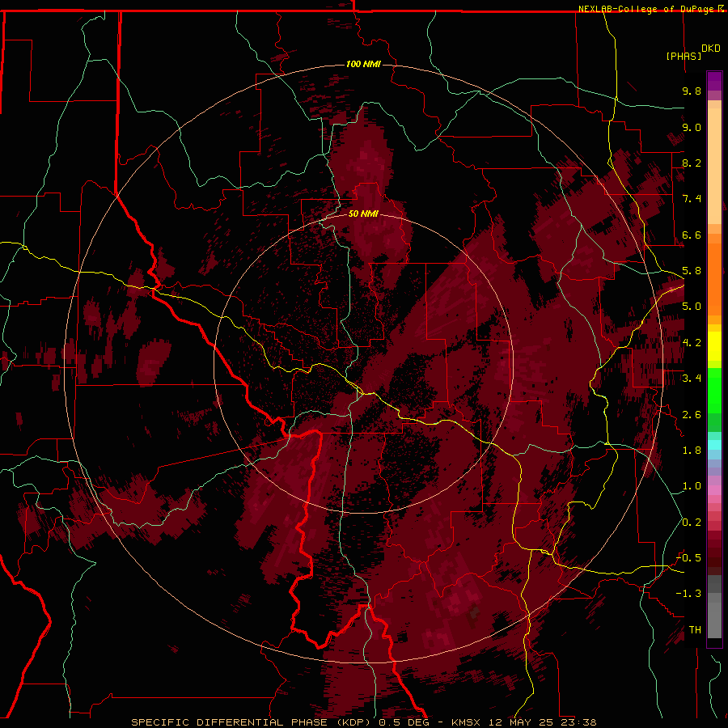Click the 1.0 scale value

click(692, 486)
